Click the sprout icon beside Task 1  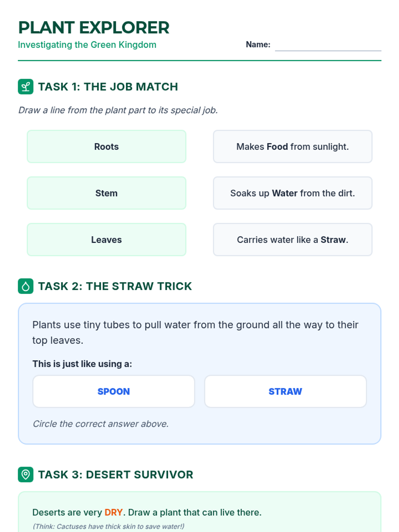click(x=26, y=87)
